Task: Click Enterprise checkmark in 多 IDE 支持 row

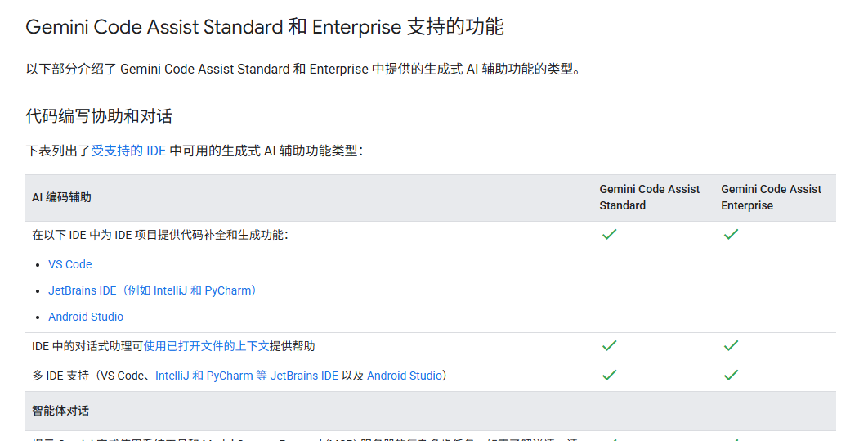Action: (731, 376)
